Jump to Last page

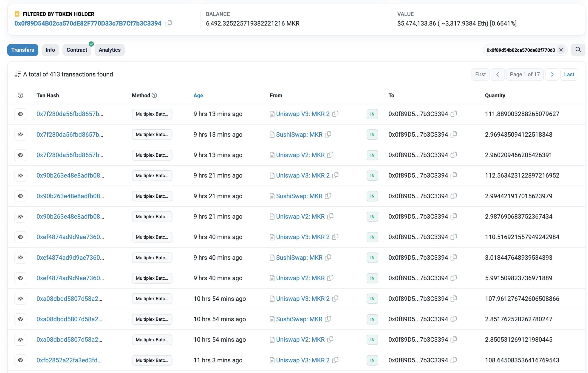[569, 74]
